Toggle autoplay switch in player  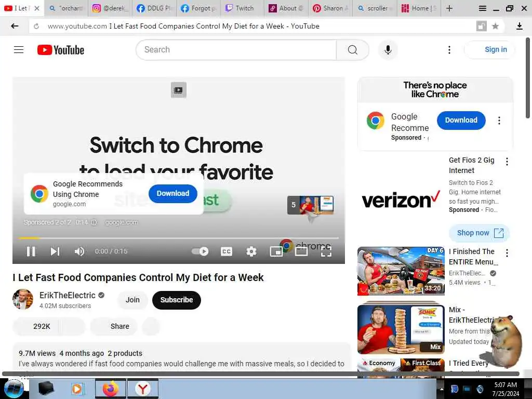click(x=200, y=251)
